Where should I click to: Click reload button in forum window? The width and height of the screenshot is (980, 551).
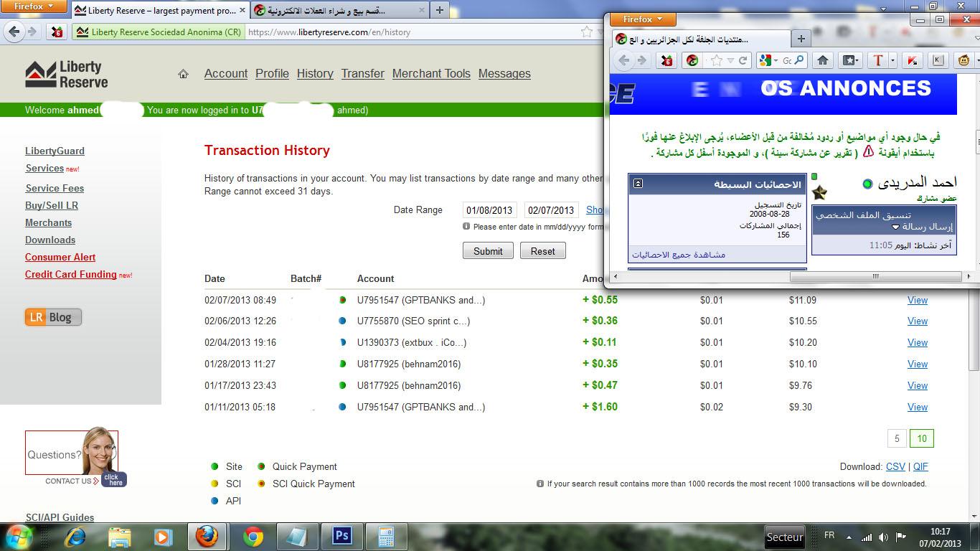tap(743, 60)
